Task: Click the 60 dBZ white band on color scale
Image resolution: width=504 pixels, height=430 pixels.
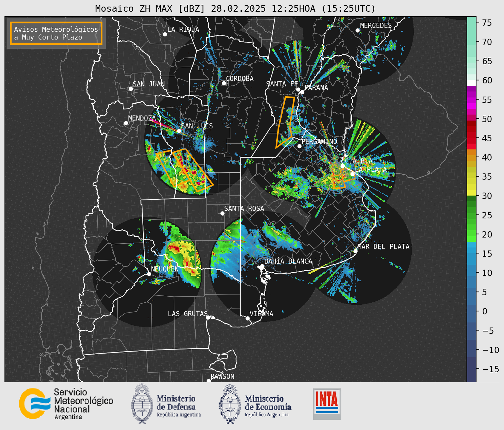Action: 471,83
